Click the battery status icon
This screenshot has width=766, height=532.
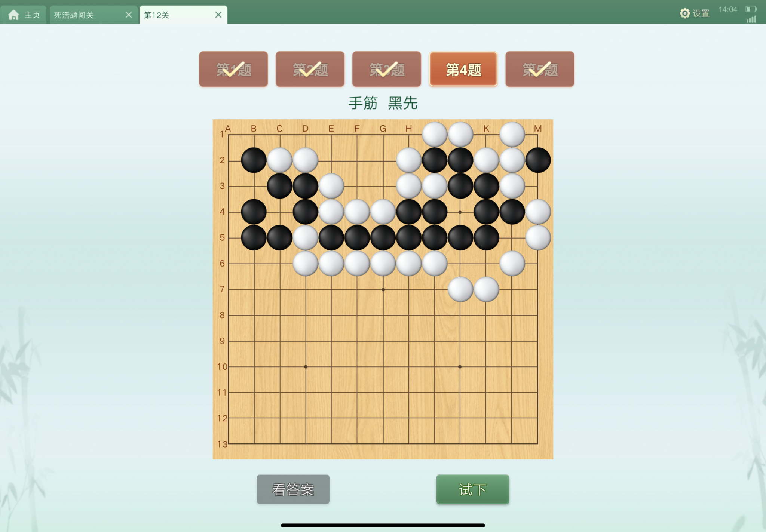pos(751,9)
